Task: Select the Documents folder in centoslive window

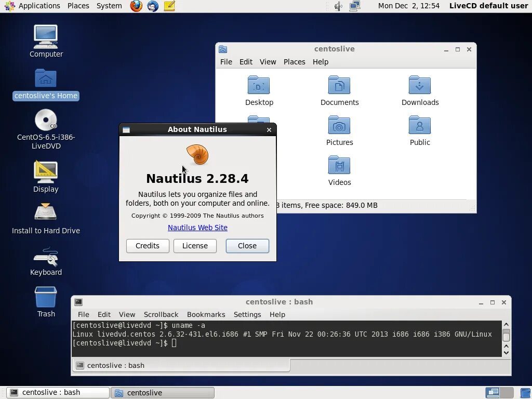Action: (x=339, y=85)
